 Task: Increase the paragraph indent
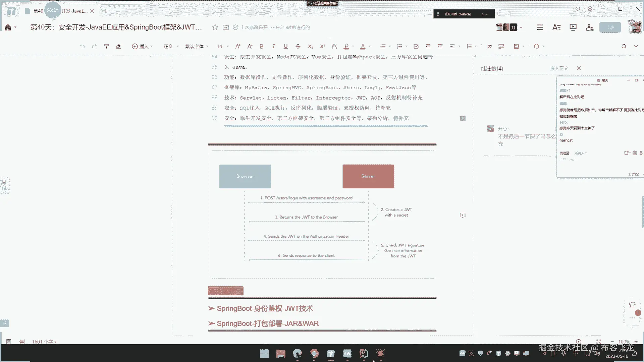tap(440, 46)
